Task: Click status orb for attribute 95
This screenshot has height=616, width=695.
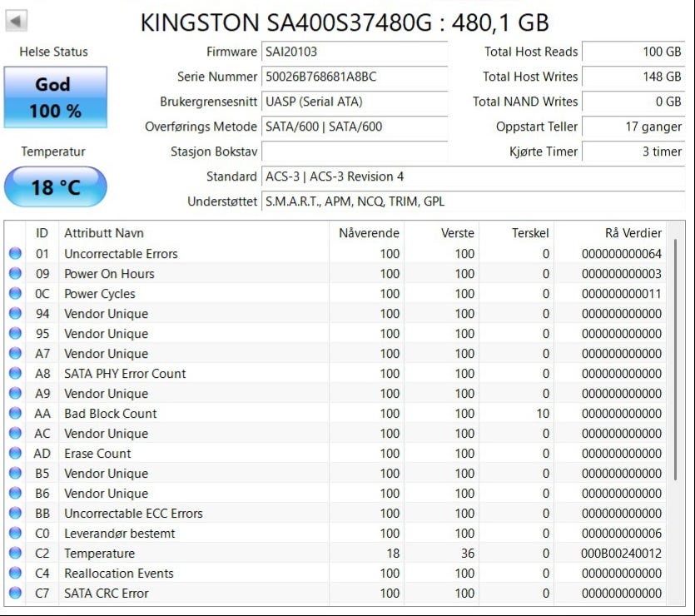Action: (x=15, y=333)
